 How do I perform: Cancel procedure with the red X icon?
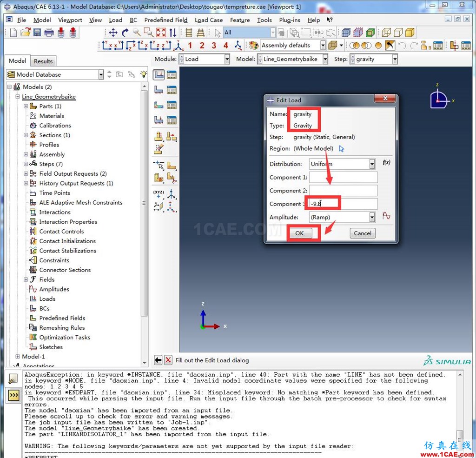[x=168, y=360]
